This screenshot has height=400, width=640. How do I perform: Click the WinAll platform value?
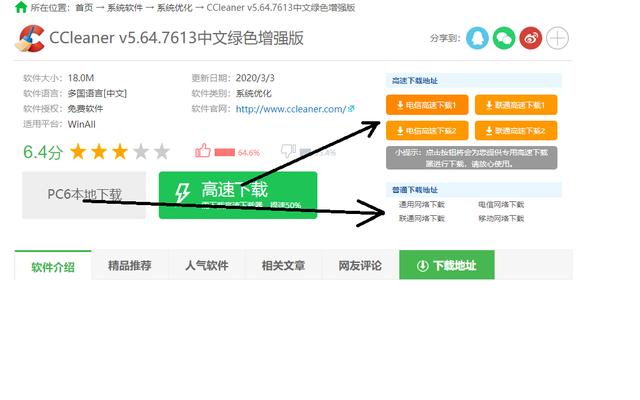pos(82,124)
